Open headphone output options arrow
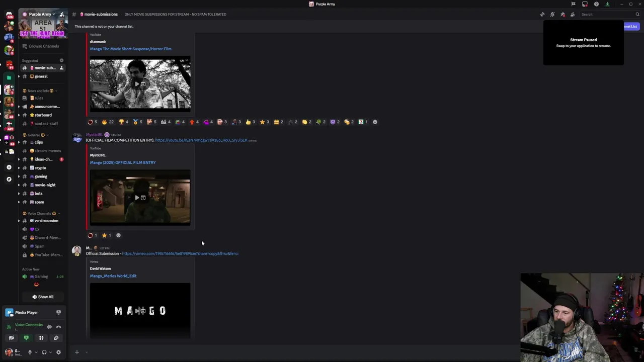The width and height of the screenshot is (644, 362). (49, 352)
